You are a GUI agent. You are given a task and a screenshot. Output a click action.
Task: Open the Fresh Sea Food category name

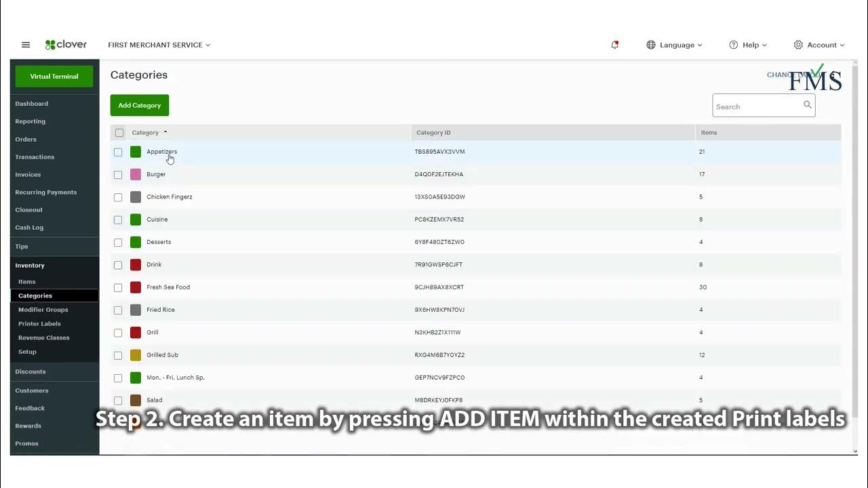tap(168, 287)
